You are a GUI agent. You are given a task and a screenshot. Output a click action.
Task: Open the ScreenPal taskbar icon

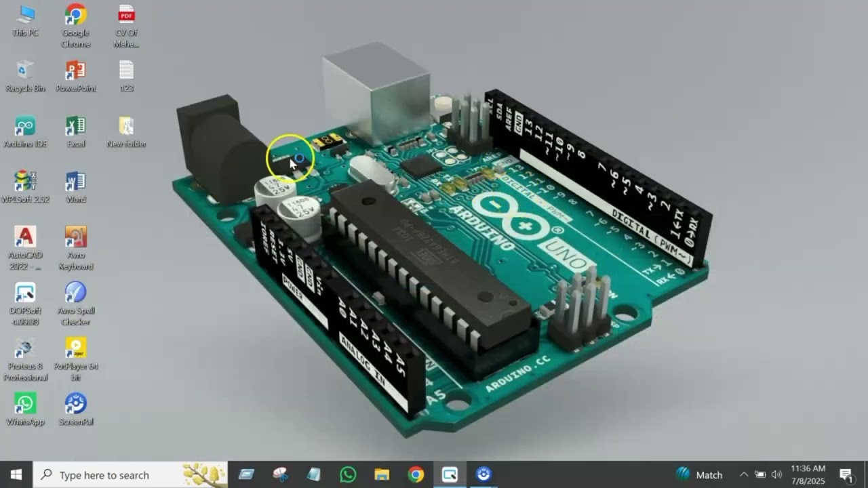(484, 474)
